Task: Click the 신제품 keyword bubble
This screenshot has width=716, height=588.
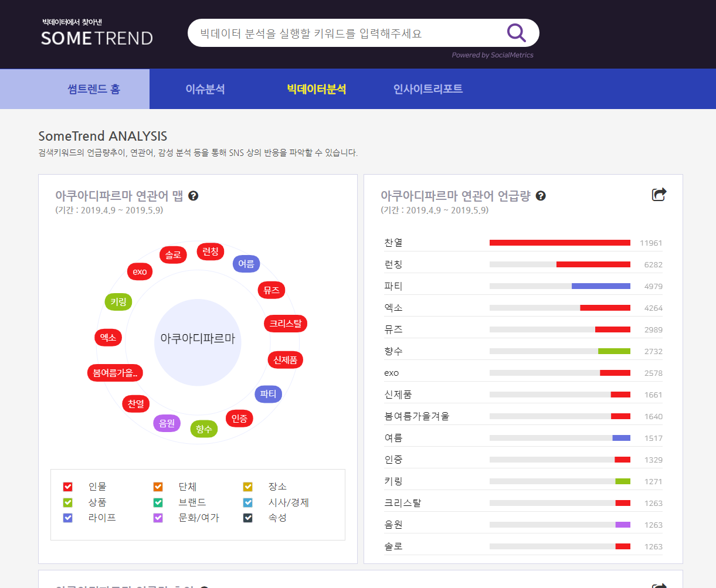Action: coord(286,360)
